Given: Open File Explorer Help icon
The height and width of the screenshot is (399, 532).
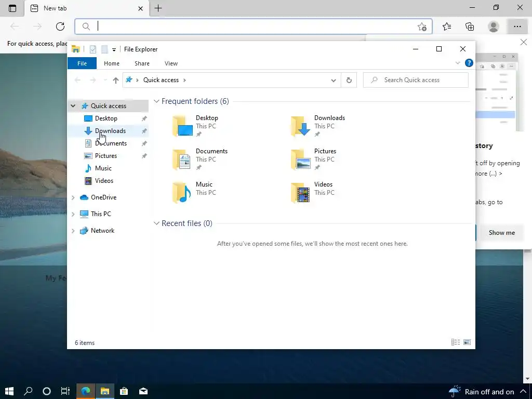Looking at the screenshot, I should 469,63.
